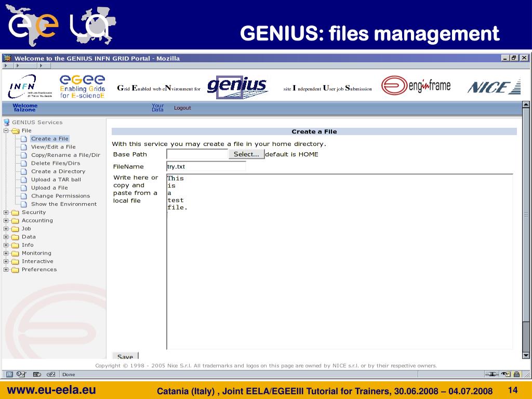Click the Info folder icon
Screen dimensions: 532x399
coord(15,245)
